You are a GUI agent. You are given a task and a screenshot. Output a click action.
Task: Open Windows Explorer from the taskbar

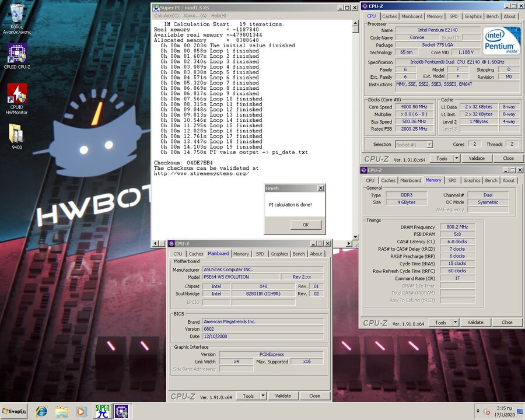(x=61, y=411)
